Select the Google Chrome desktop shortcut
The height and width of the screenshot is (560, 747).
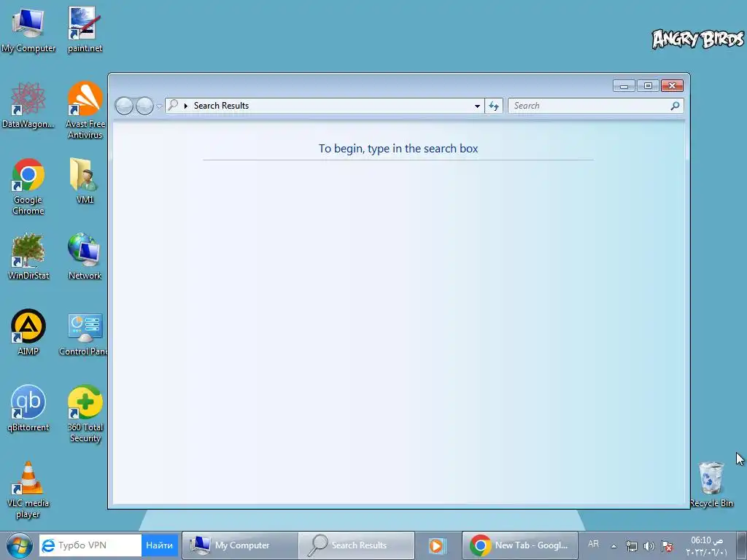point(28,186)
